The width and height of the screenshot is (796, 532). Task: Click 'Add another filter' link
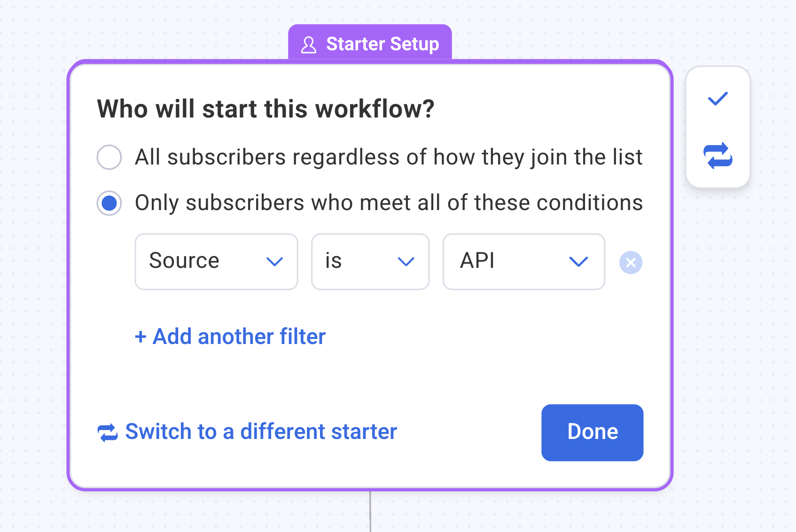239,337
